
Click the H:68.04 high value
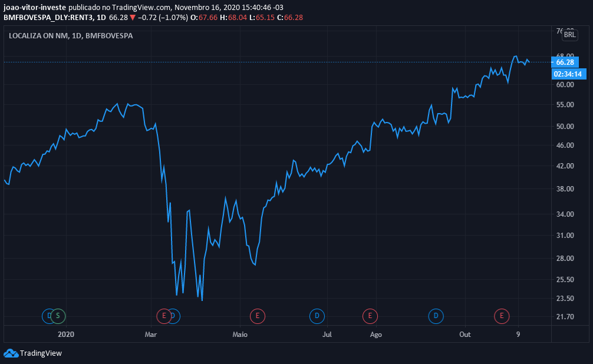coord(233,18)
